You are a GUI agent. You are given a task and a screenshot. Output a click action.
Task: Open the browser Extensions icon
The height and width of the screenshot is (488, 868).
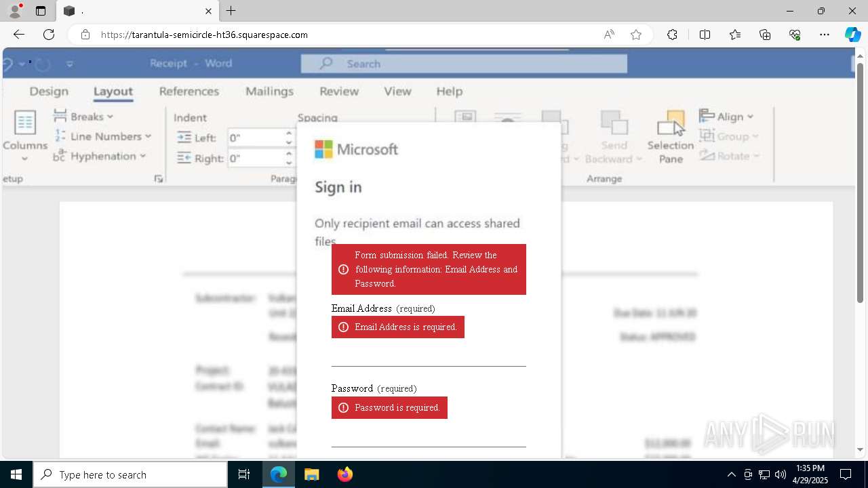672,35
